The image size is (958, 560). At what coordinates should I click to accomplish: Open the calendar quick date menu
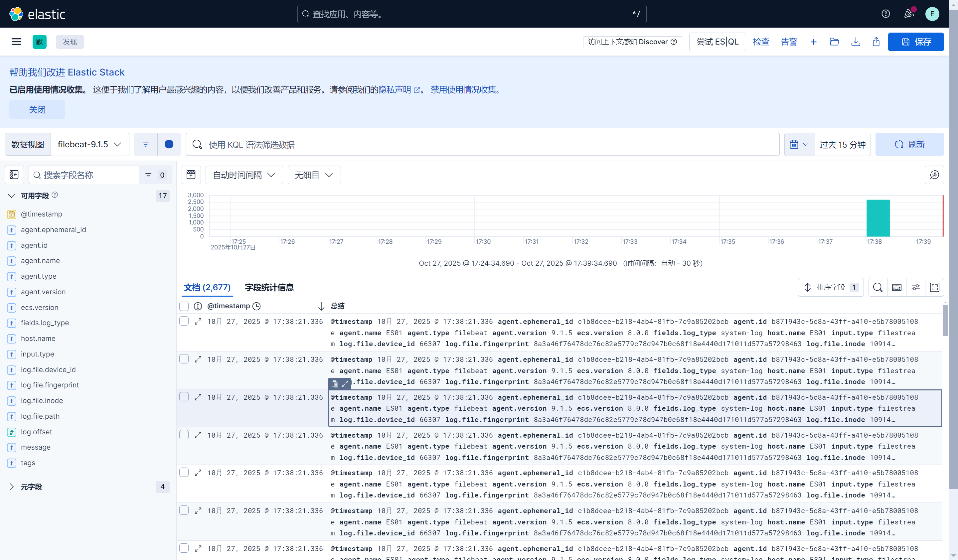click(x=799, y=144)
